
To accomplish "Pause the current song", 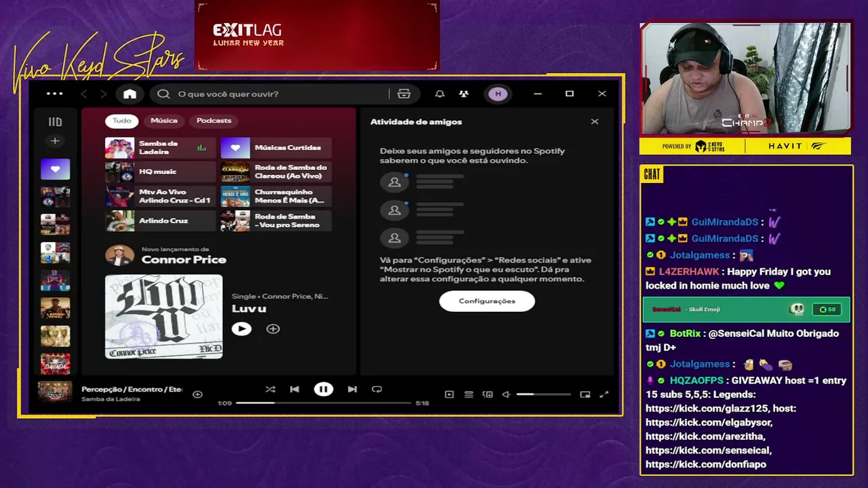I will click(323, 389).
